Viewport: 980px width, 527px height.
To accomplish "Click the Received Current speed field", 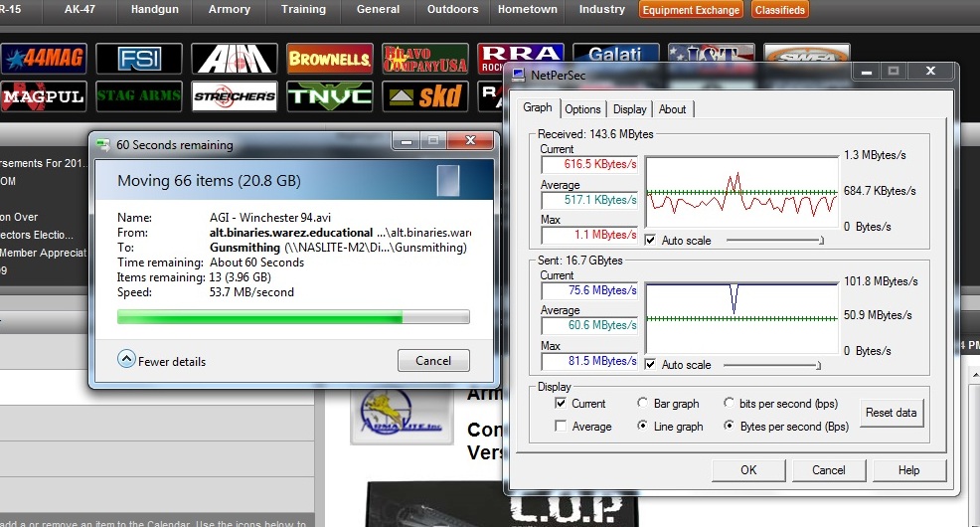I will pyautogui.click(x=589, y=164).
